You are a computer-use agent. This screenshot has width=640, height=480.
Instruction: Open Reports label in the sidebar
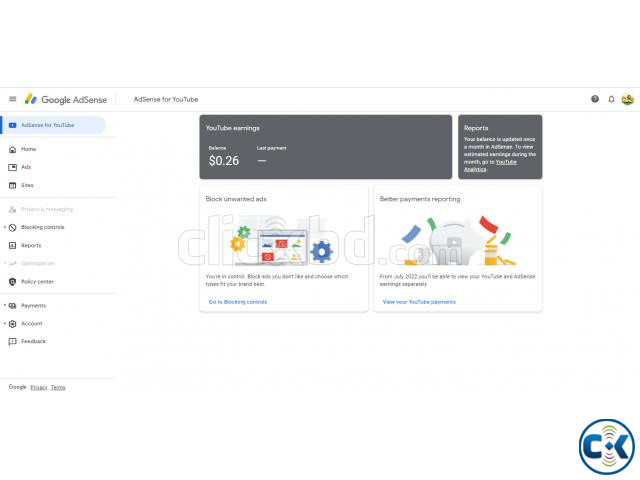(31, 245)
